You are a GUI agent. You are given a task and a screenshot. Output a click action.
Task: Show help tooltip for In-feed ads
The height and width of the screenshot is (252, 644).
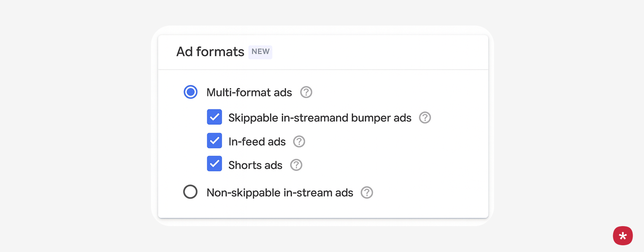pyautogui.click(x=299, y=141)
